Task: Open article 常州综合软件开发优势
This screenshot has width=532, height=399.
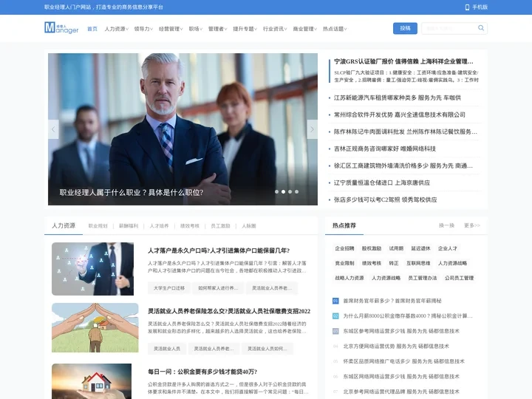Action: 399,115
